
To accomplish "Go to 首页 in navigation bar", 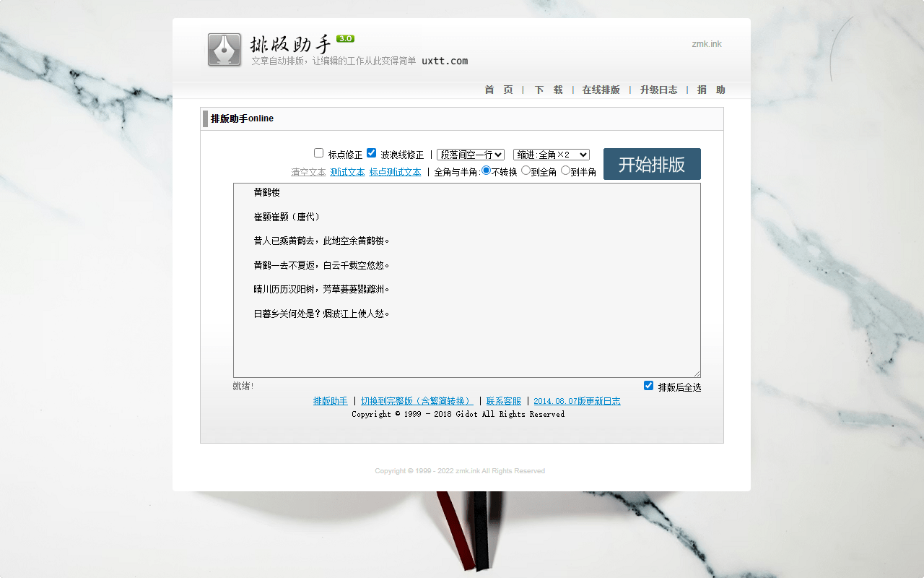I will [x=499, y=90].
